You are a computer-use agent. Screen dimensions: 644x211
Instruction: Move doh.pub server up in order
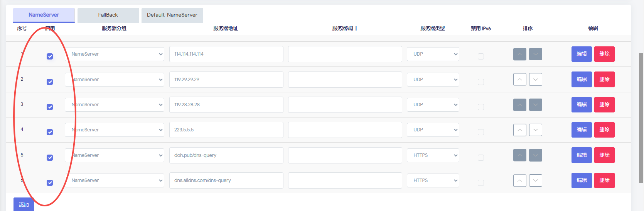[x=519, y=155]
